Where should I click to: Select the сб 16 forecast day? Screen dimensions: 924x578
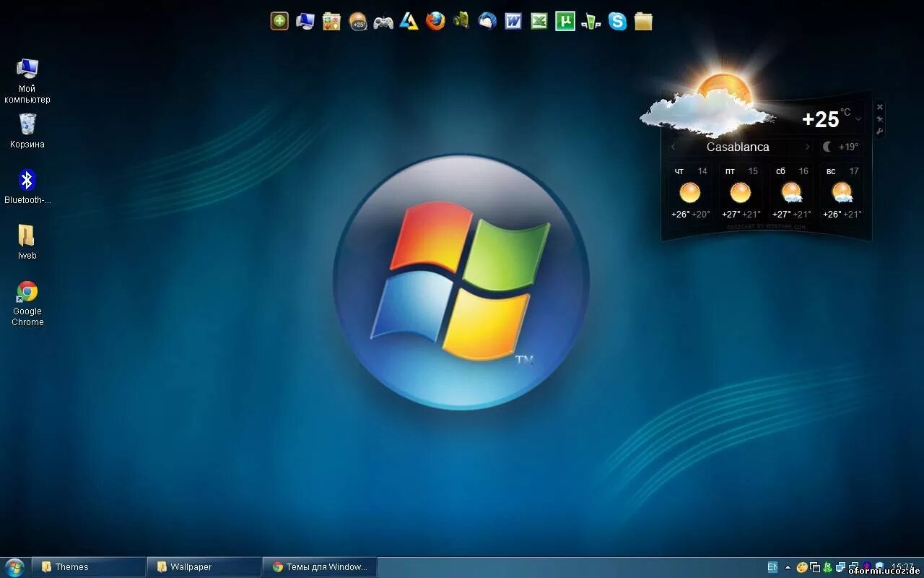(x=791, y=194)
